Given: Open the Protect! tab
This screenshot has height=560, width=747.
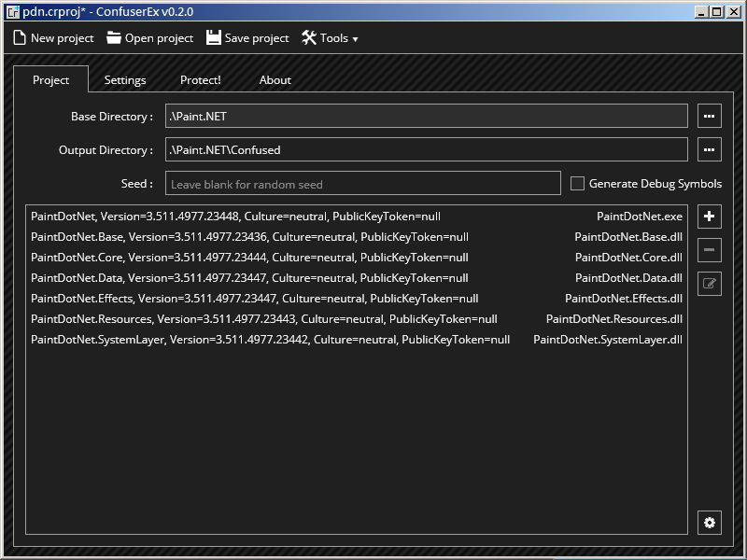Looking at the screenshot, I should tap(200, 80).
